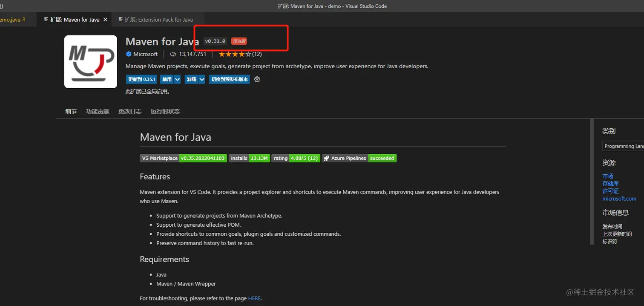This screenshot has height=306, width=644.
Task: Click the 发布时间 release date label
Action: (612, 227)
